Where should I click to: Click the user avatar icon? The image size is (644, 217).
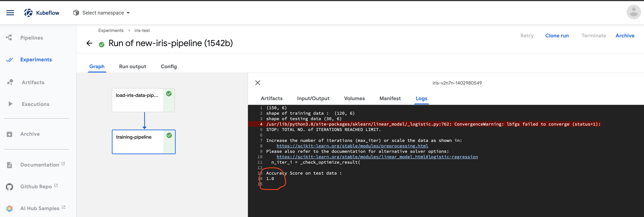pyautogui.click(x=633, y=12)
